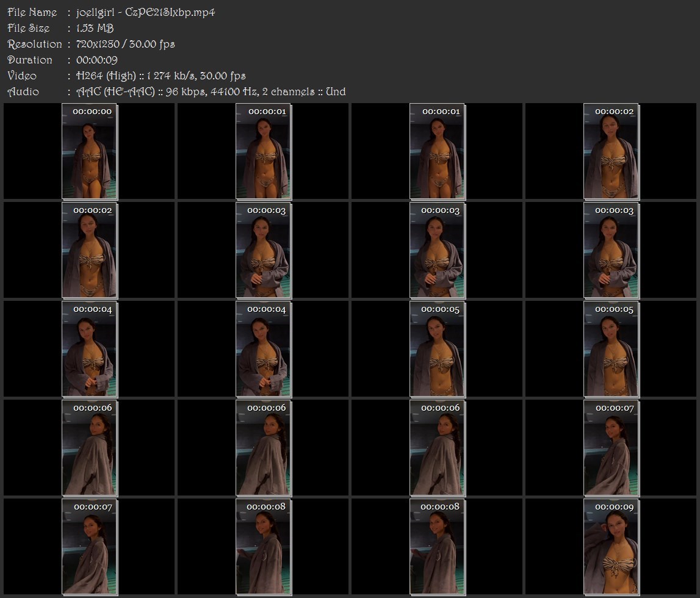Viewport: 700px width, 598px height.
Task: Open the thumbnail stamped 00:00:00
Action: pyautogui.click(x=89, y=151)
